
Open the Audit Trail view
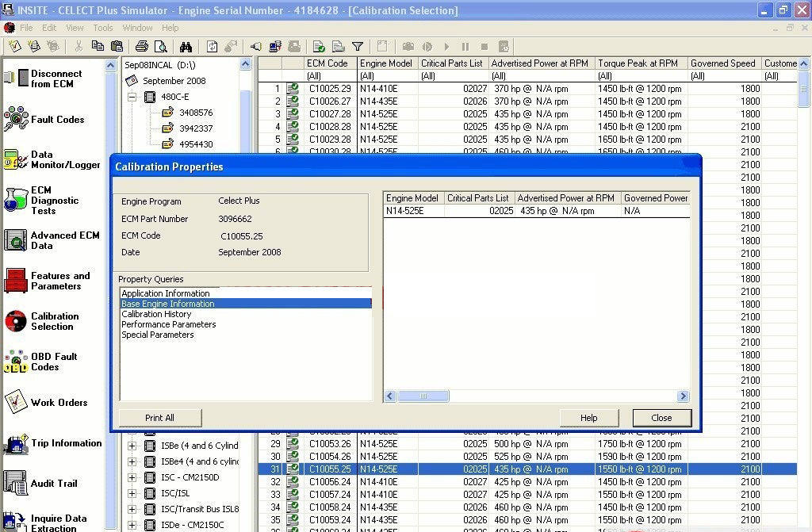click(x=52, y=484)
